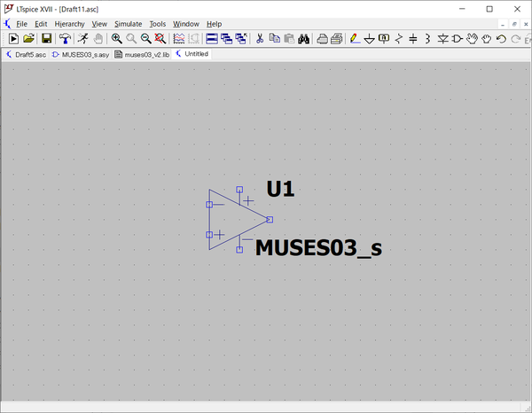The height and width of the screenshot is (413, 532).
Task: Click the Run simulation icon
Action: click(x=13, y=39)
